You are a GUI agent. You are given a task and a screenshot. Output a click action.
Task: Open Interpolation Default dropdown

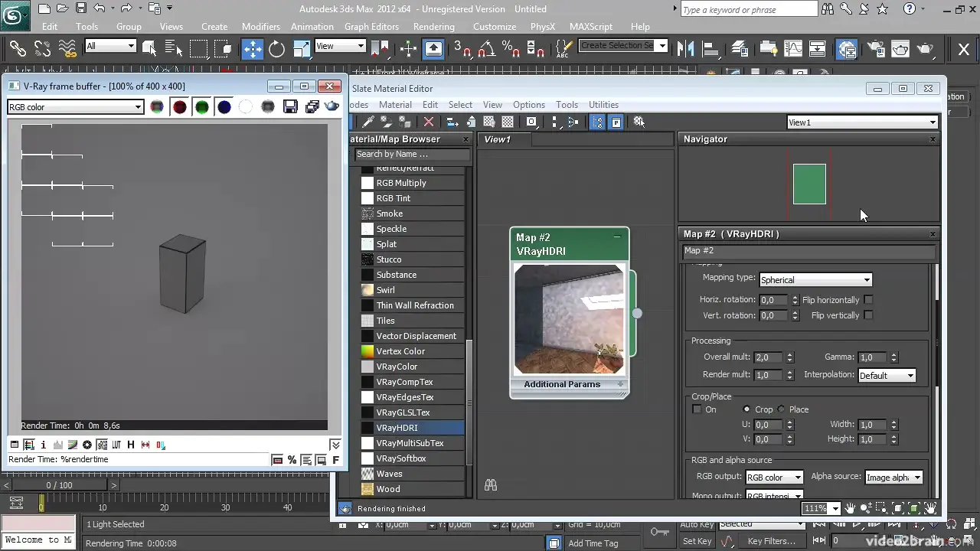887,376
